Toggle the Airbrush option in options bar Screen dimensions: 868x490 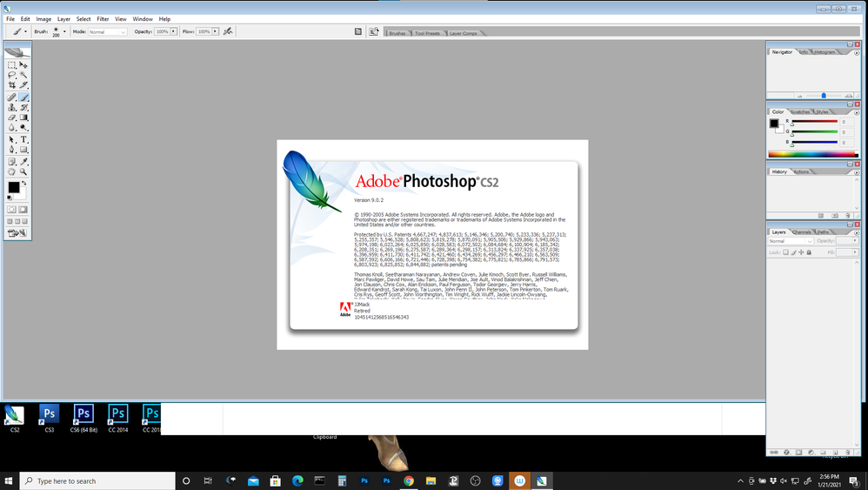pos(228,31)
